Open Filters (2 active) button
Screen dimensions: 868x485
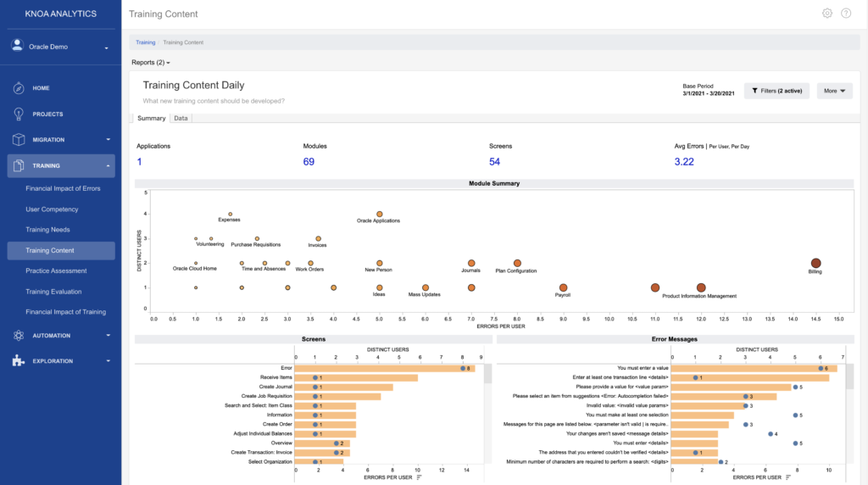776,91
